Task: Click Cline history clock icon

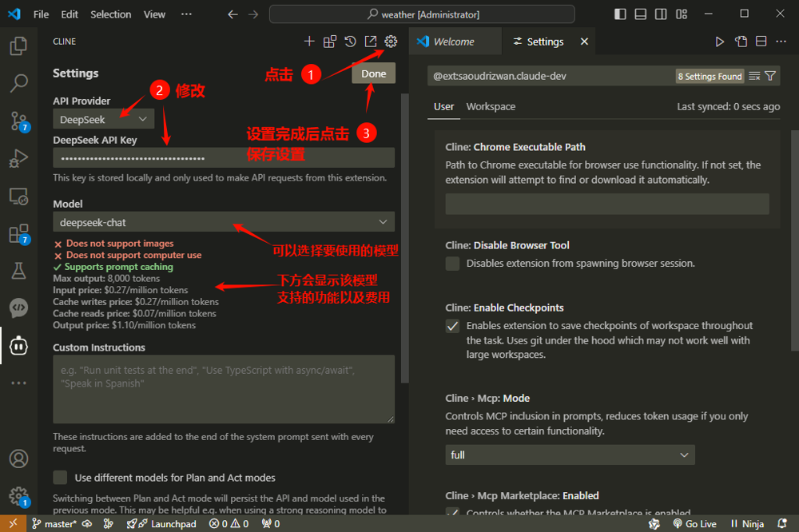Action: pos(350,42)
